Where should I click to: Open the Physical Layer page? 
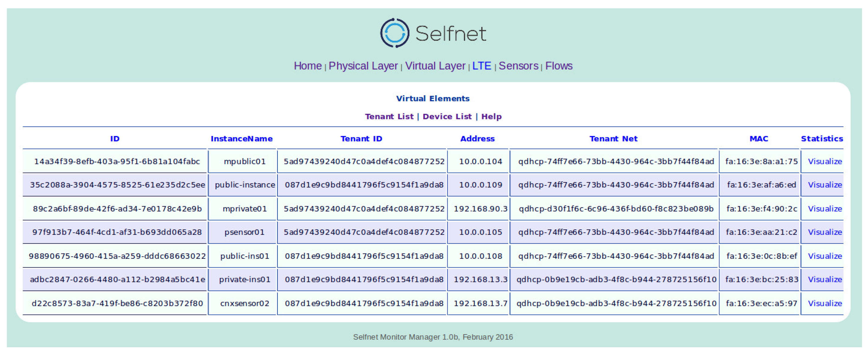(363, 66)
